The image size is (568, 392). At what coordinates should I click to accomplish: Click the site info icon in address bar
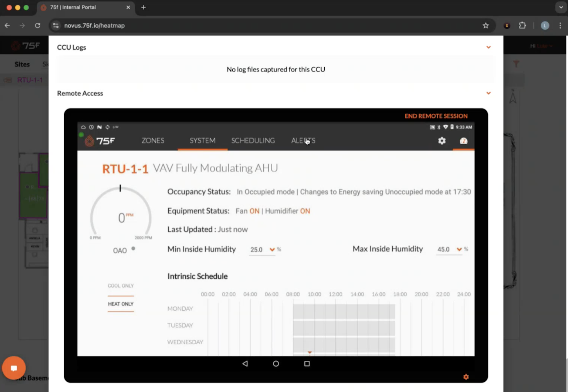tap(56, 25)
